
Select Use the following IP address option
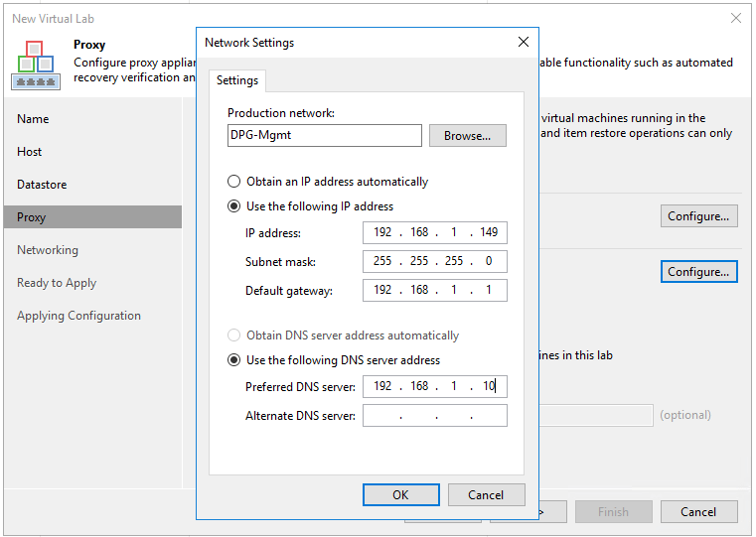click(x=234, y=206)
